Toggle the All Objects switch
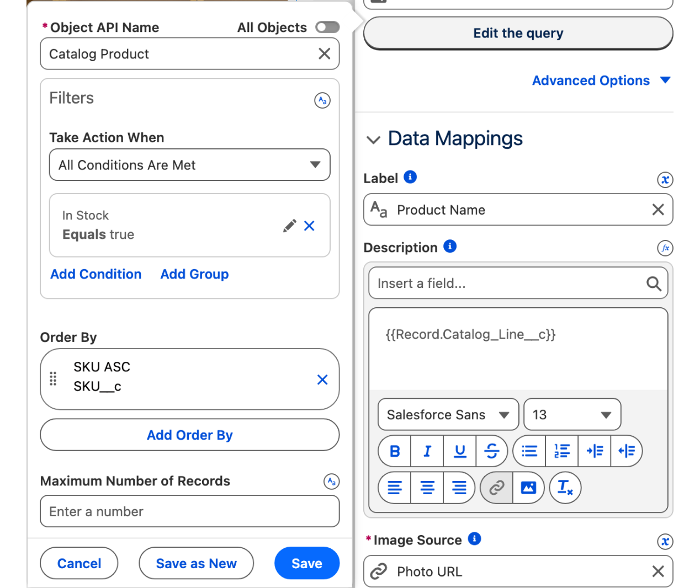700x588 pixels. click(x=327, y=27)
